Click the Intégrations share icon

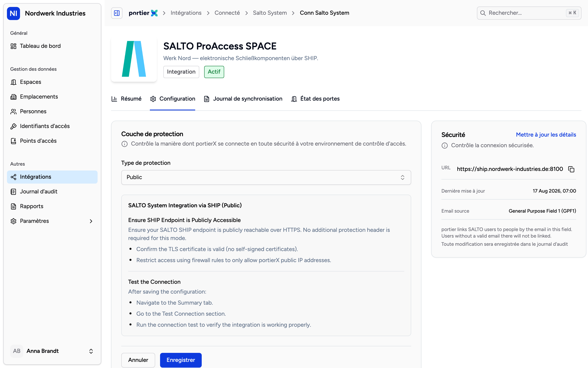pyautogui.click(x=13, y=177)
